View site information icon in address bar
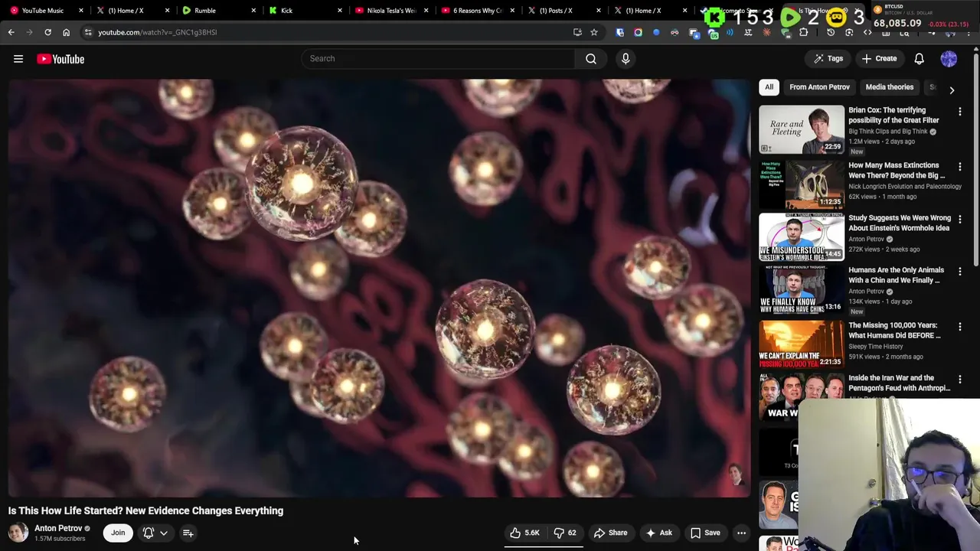This screenshot has width=980, height=551. pyautogui.click(x=88, y=32)
